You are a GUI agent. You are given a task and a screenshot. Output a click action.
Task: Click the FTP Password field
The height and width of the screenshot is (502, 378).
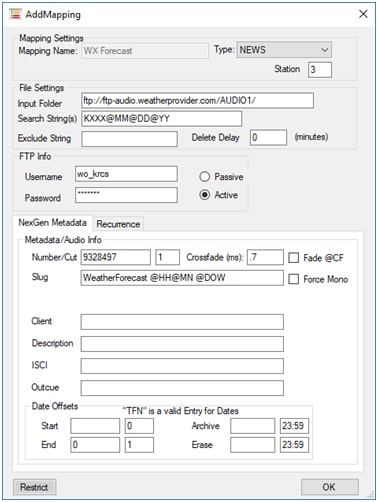tap(126, 195)
